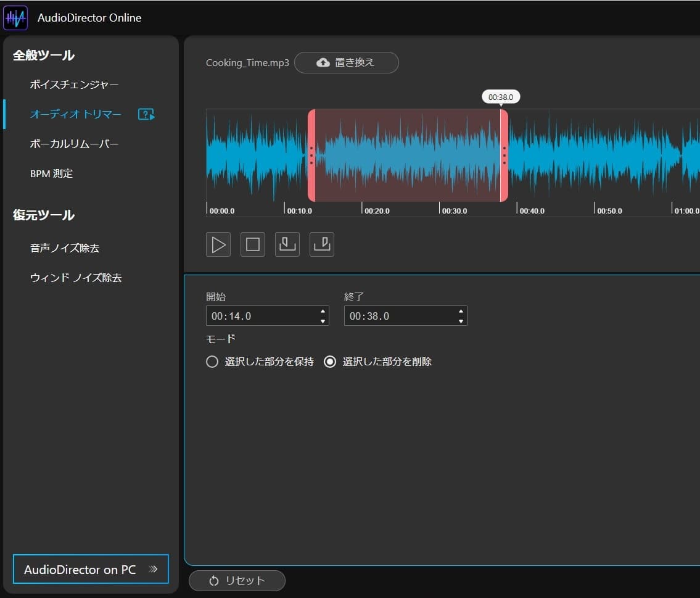Click the 置き換え upload button
700x598 pixels.
click(x=346, y=63)
